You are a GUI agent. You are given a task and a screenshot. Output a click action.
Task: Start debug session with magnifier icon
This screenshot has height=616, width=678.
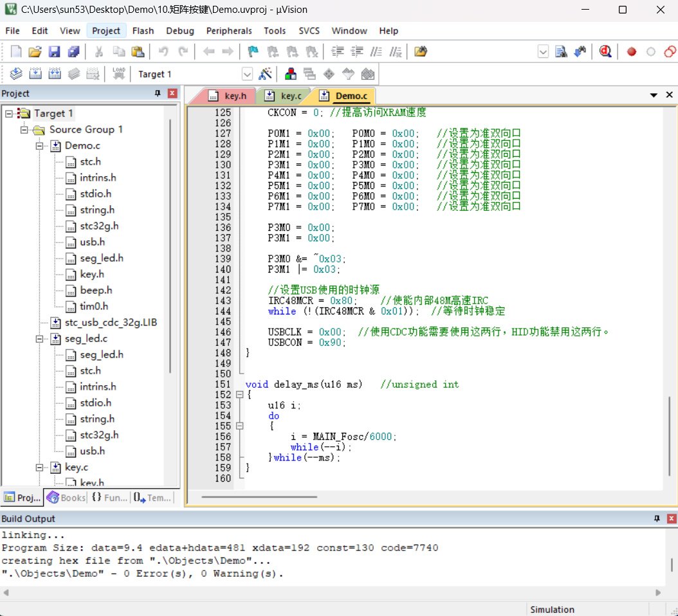605,52
